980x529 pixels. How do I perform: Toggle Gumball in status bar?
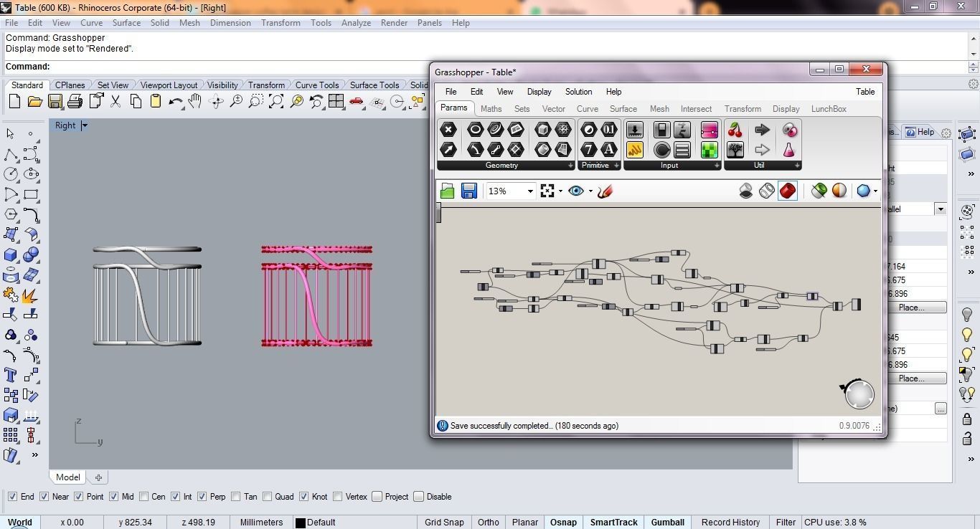pyautogui.click(x=667, y=523)
